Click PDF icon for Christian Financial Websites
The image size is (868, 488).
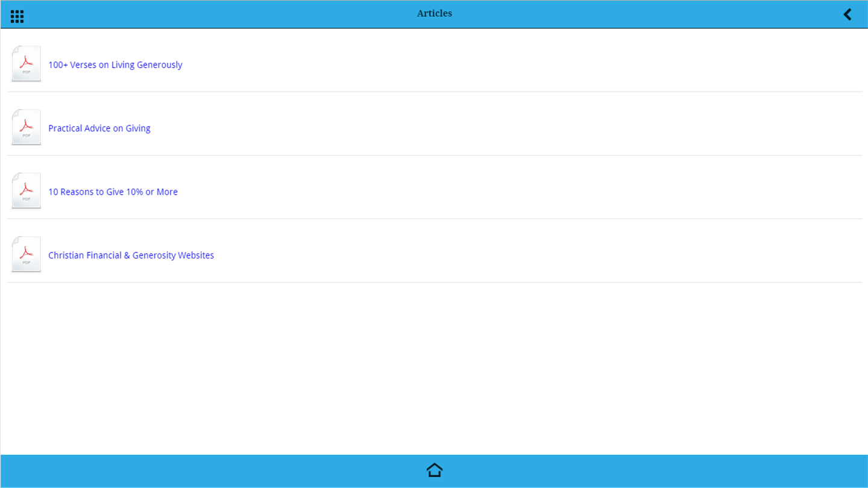click(x=27, y=254)
